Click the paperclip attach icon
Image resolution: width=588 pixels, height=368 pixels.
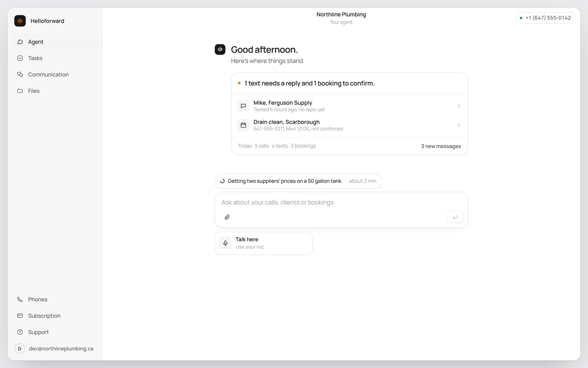pos(227,217)
